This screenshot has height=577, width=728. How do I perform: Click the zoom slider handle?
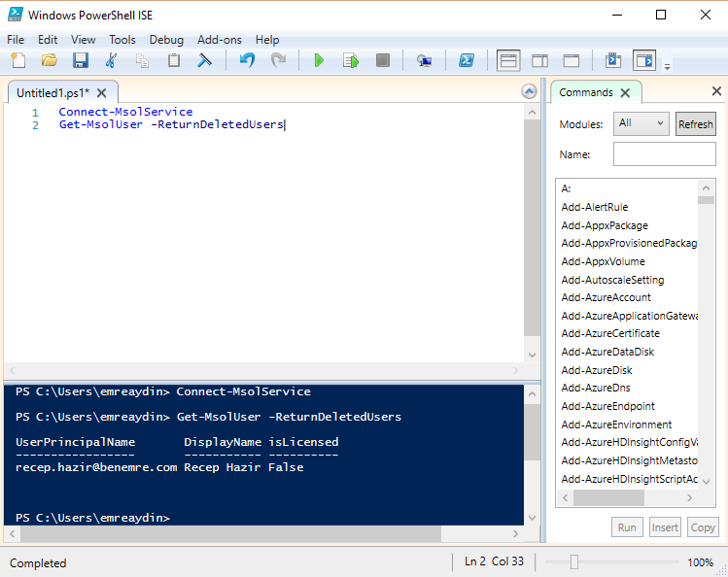click(x=573, y=562)
